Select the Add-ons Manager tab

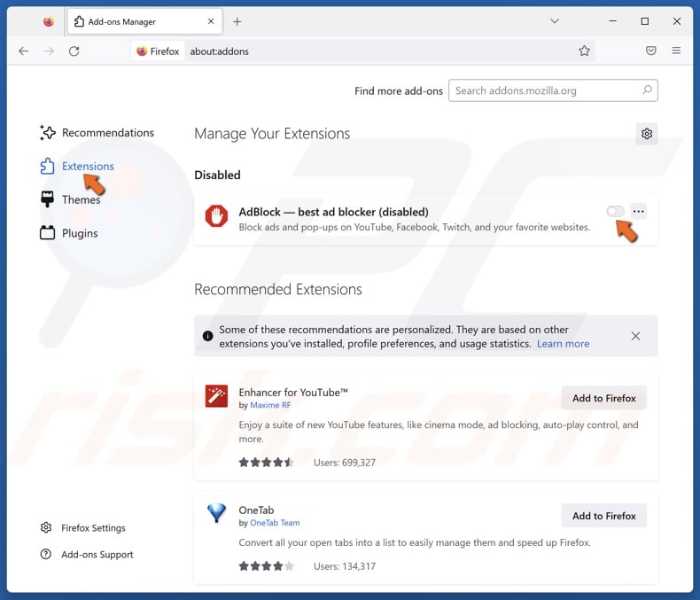coord(144,21)
